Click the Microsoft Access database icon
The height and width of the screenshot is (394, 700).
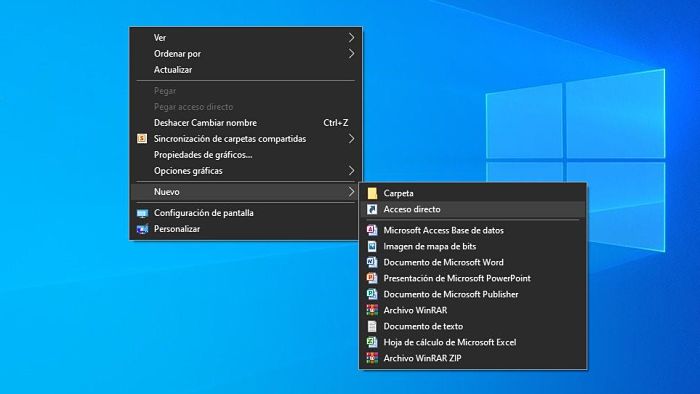click(372, 230)
